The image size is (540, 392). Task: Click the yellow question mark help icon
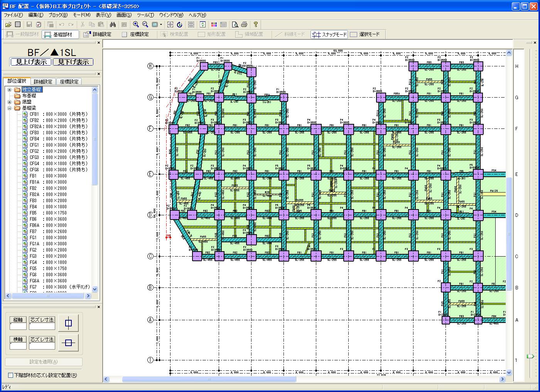tap(255, 25)
